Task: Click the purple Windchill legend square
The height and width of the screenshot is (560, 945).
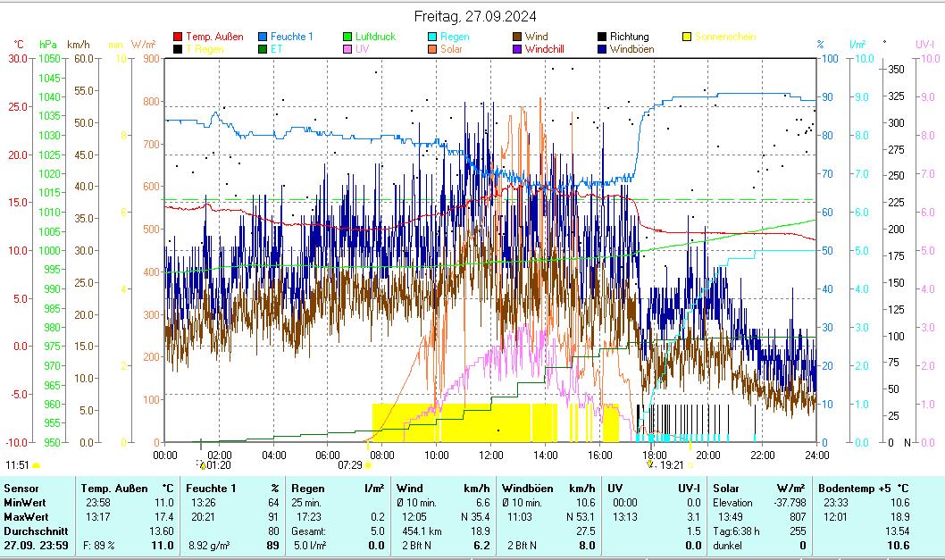Action: point(517,49)
